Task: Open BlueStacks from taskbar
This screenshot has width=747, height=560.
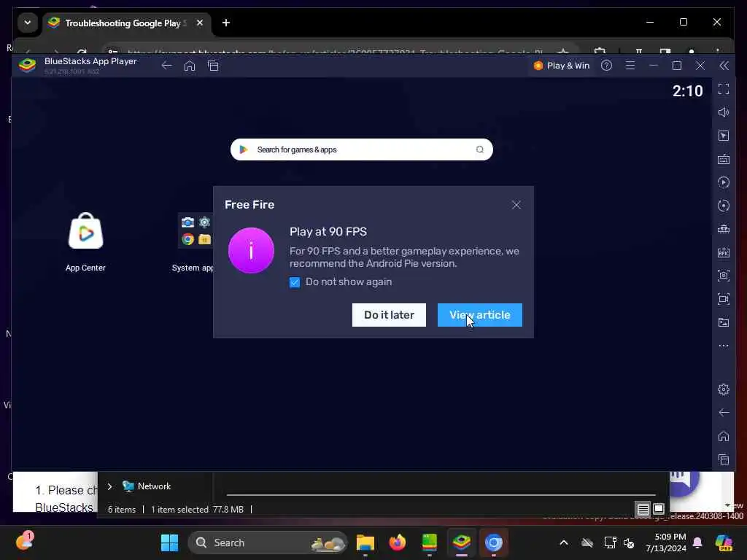Action: click(x=462, y=542)
